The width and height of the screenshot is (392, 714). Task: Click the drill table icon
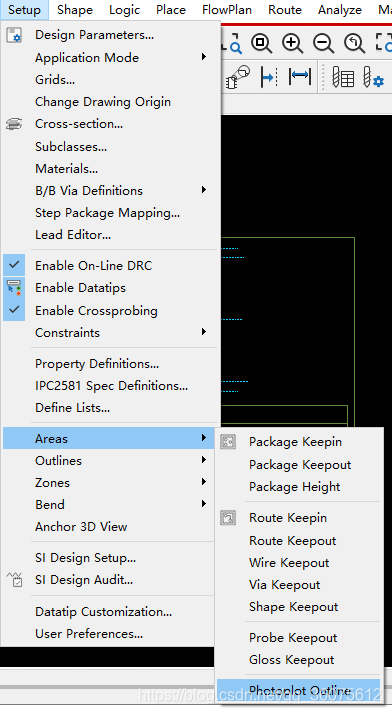(343, 77)
